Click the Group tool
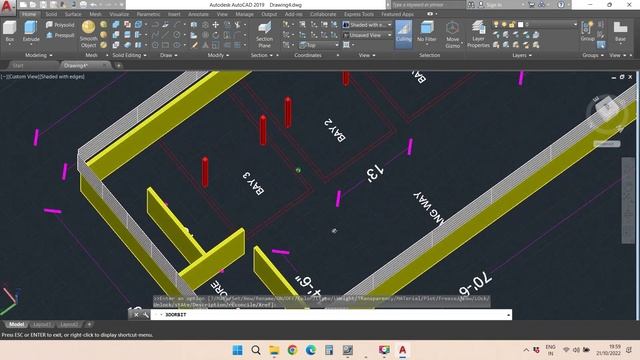 tap(587, 31)
